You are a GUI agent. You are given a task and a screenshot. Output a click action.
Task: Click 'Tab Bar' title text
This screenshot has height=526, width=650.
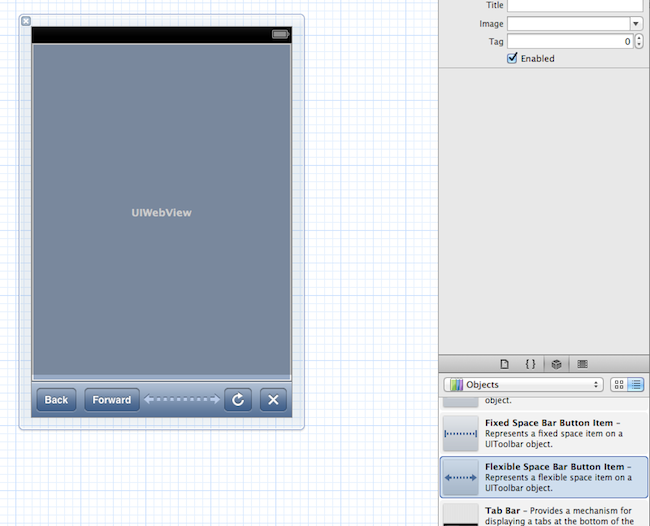pyautogui.click(x=502, y=511)
